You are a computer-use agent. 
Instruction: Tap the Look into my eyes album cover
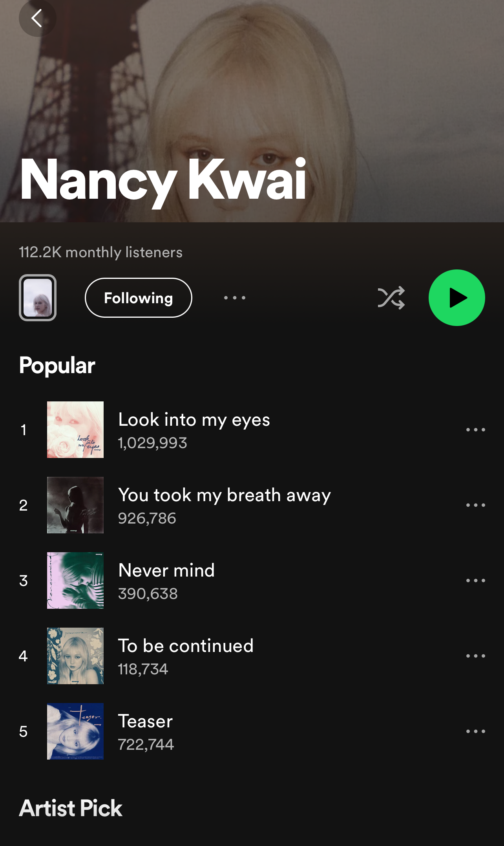(x=75, y=430)
